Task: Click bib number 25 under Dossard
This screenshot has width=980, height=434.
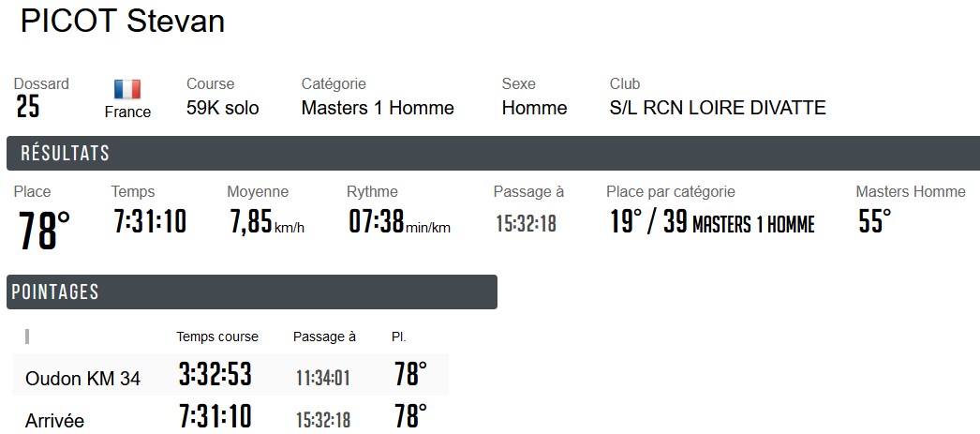Action: click(28, 108)
